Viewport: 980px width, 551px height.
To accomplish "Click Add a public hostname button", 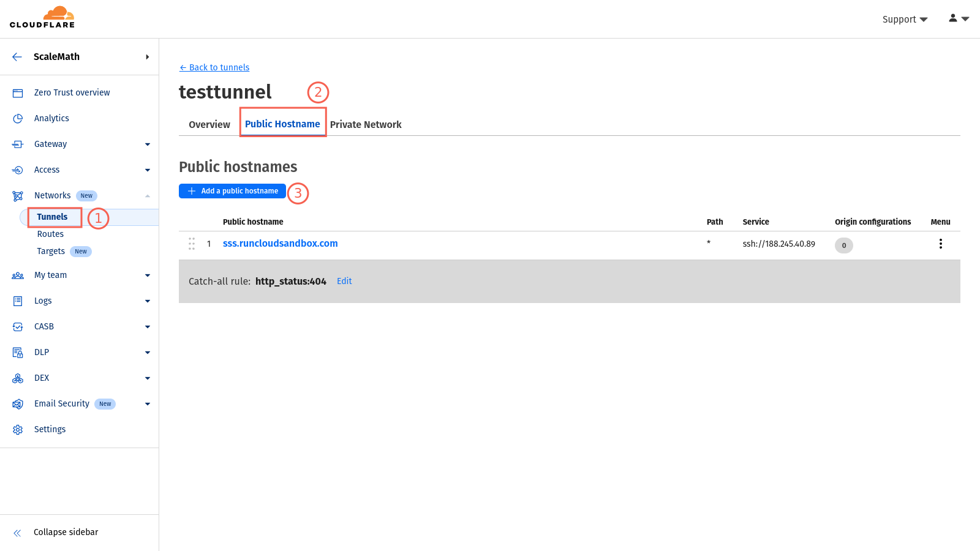I will point(232,191).
